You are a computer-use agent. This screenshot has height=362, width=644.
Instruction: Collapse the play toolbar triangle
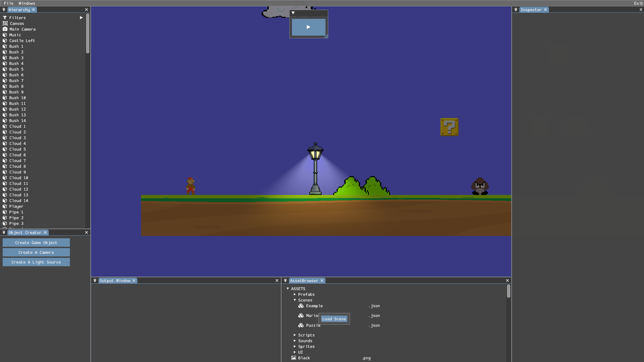[x=293, y=13]
